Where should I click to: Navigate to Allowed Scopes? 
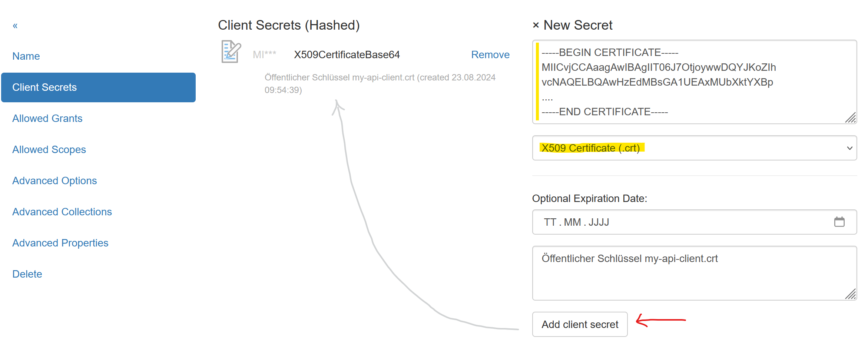pos(49,149)
